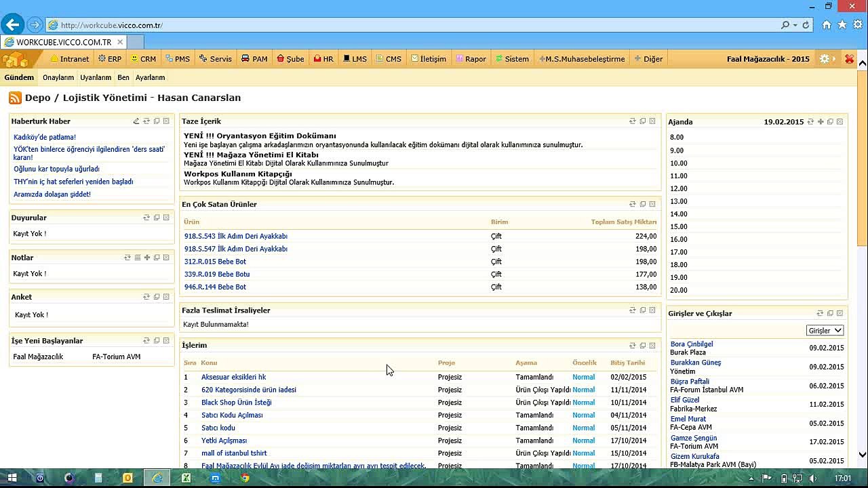Close the Taze İçerik panel
Image resolution: width=868 pixels, height=488 pixels.
click(652, 121)
